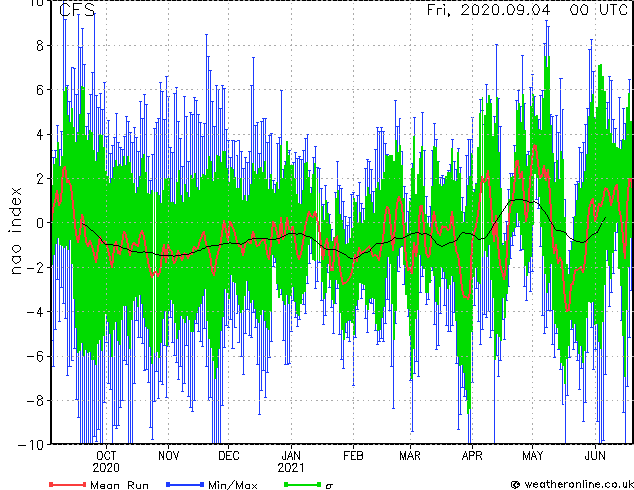Viewport: 634px width, 490px height.
Task: Click the y-axis value -6
Action: pos(35,356)
